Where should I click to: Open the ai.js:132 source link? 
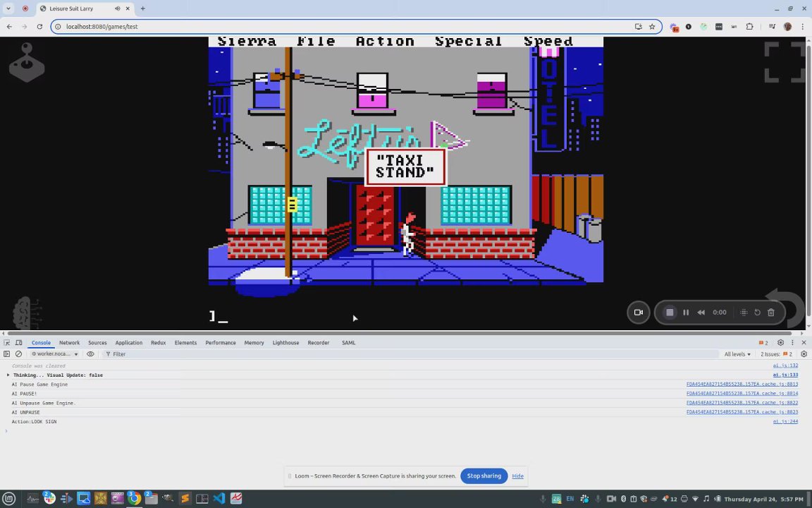click(x=785, y=365)
